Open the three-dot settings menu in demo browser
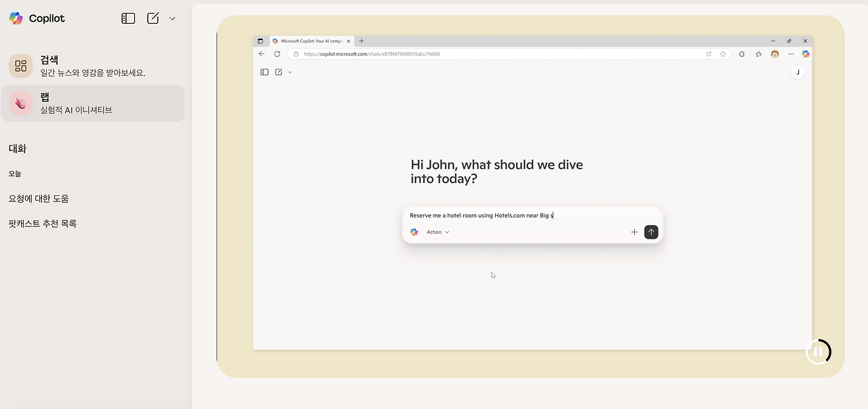This screenshot has height=409, width=868. [791, 54]
